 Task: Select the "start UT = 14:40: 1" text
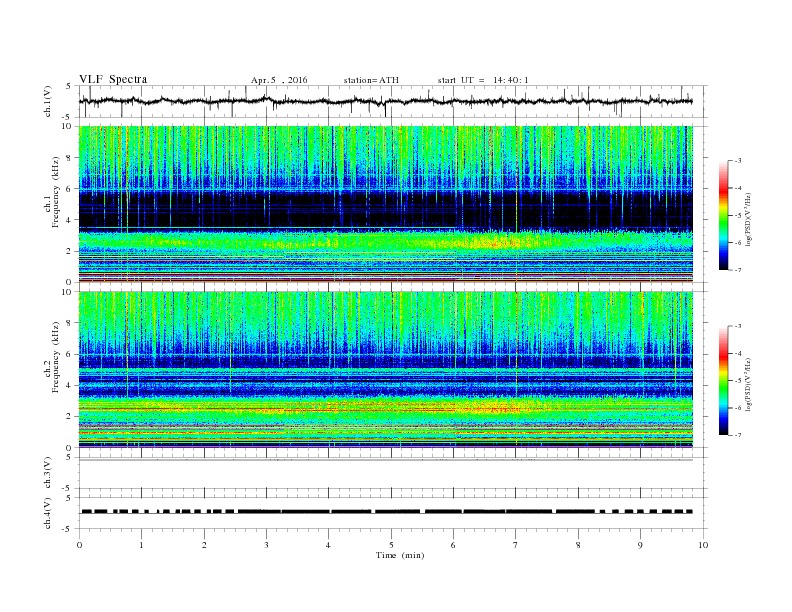[x=483, y=80]
